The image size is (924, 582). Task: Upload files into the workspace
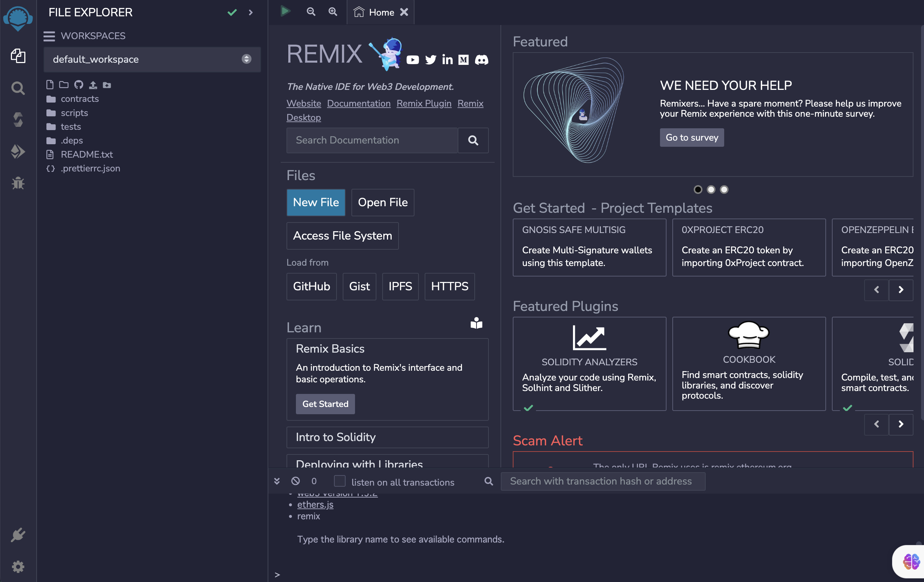click(92, 85)
